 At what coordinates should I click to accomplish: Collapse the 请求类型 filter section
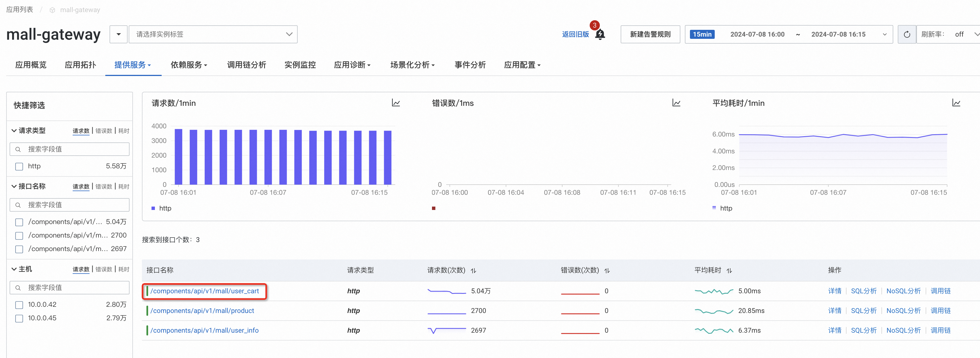point(14,131)
